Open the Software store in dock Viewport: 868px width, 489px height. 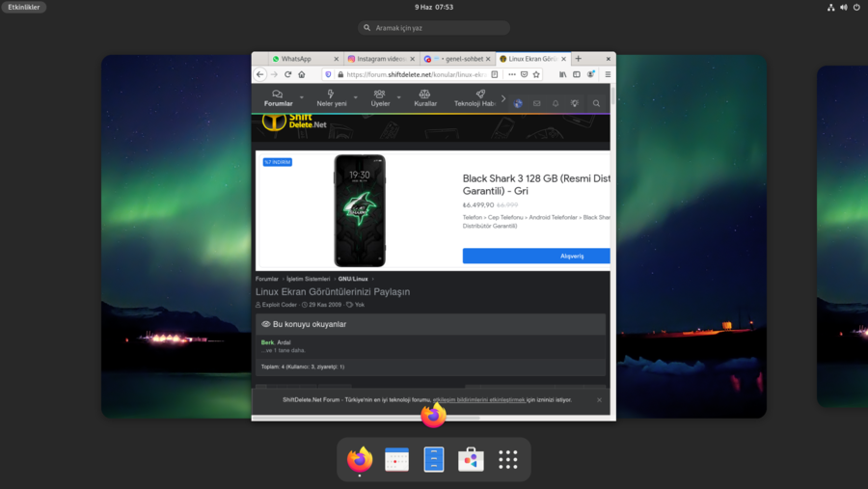pos(471,459)
